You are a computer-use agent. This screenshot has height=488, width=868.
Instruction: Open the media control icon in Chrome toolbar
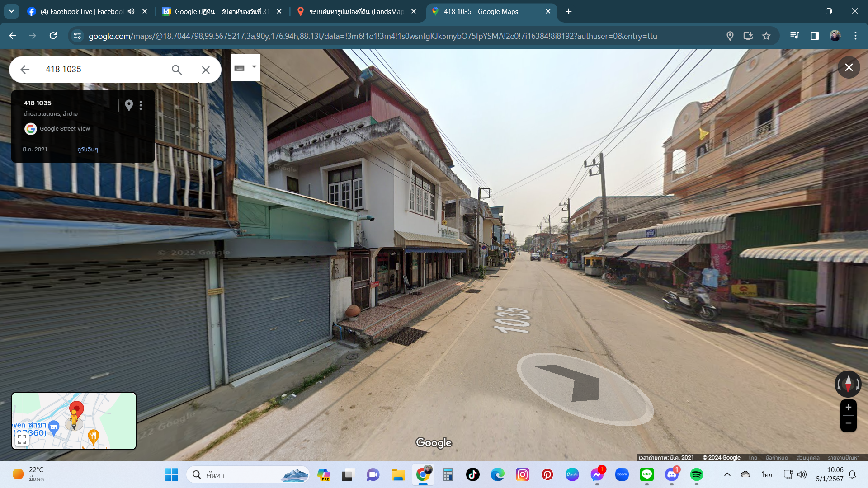click(794, 36)
